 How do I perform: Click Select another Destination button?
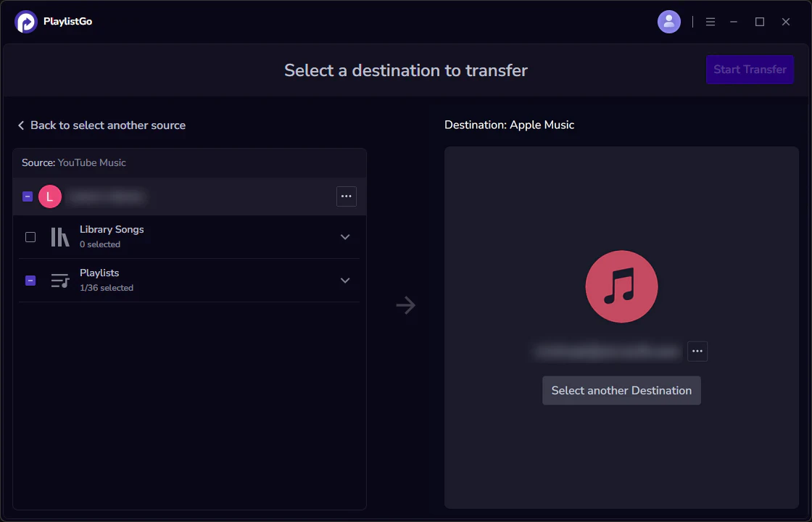point(621,391)
